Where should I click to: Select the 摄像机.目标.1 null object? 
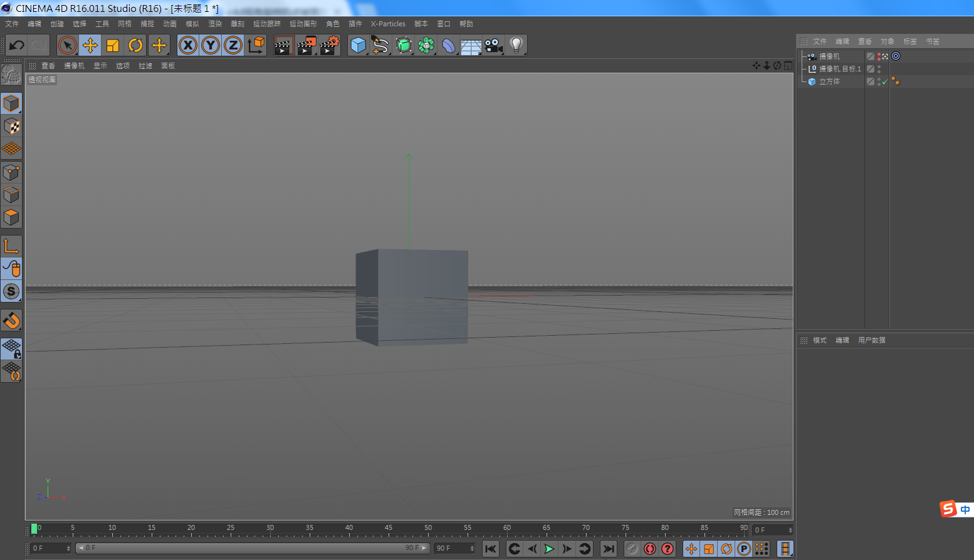tap(840, 69)
